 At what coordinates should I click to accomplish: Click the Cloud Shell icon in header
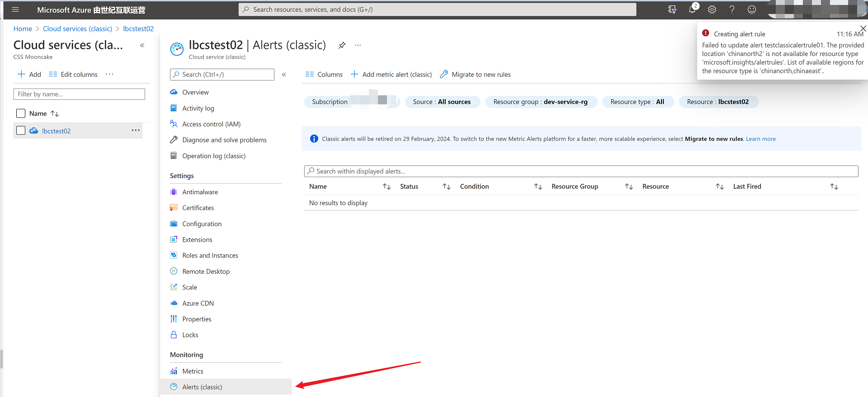point(672,9)
